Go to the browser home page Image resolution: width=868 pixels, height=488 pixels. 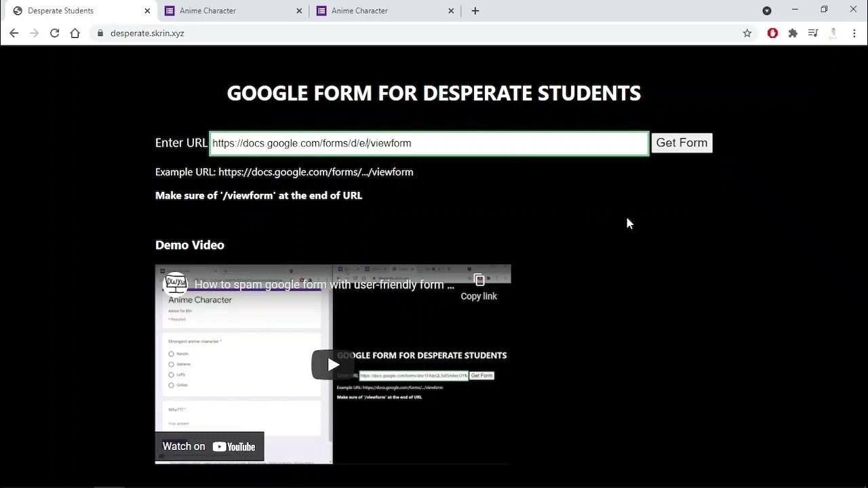coord(75,33)
